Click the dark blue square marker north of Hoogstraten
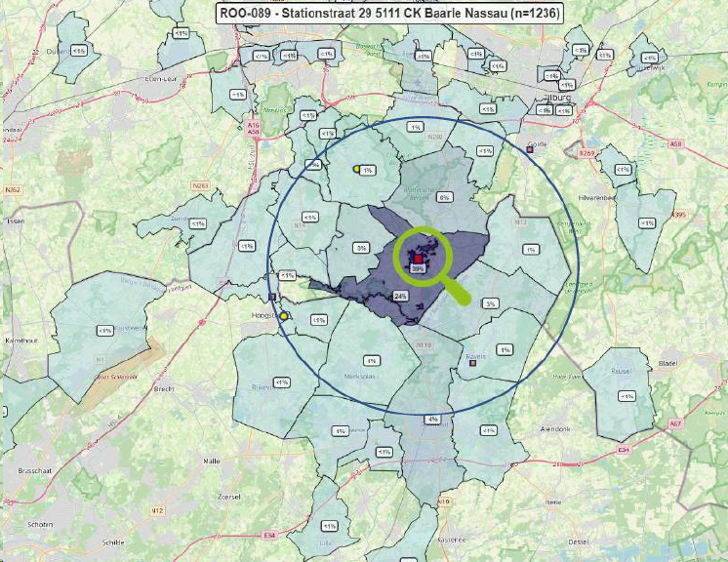 point(272,297)
